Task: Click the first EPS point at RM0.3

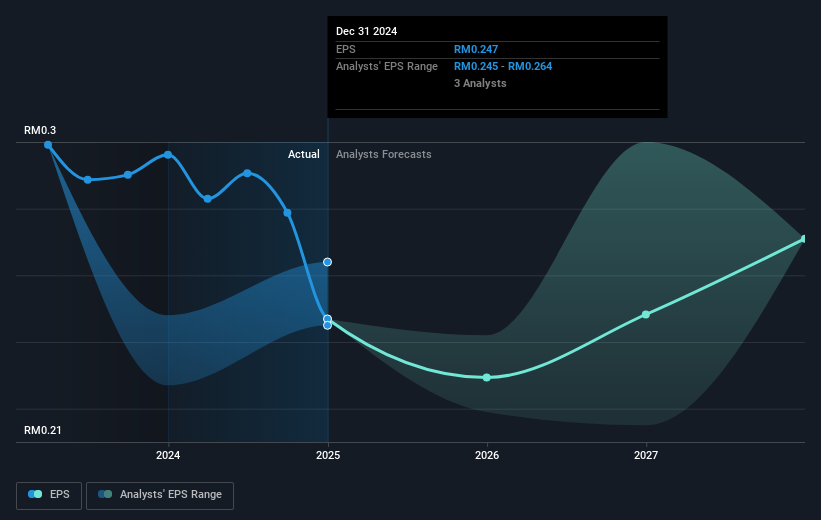Action: point(48,144)
